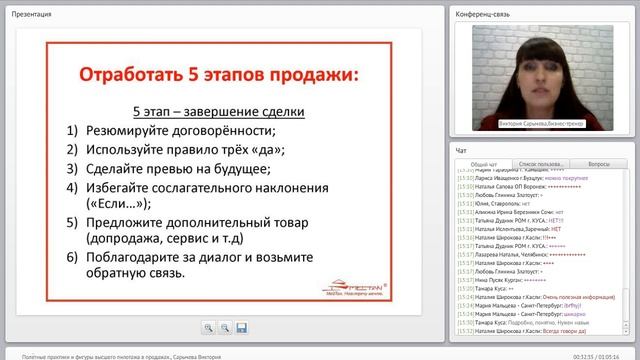Click slide item 'Используйте правило трёх «да»;'
This screenshot has height=360, width=640.
coord(185,149)
